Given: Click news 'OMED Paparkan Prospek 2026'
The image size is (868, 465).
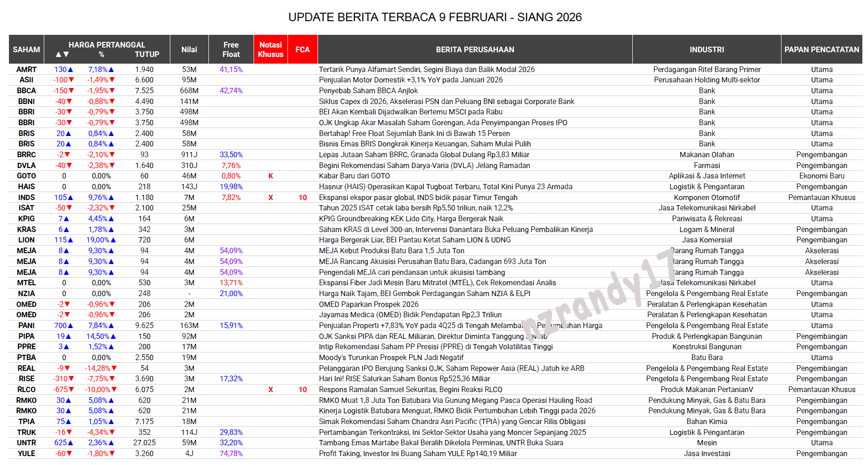Looking at the screenshot, I should pos(369,305).
